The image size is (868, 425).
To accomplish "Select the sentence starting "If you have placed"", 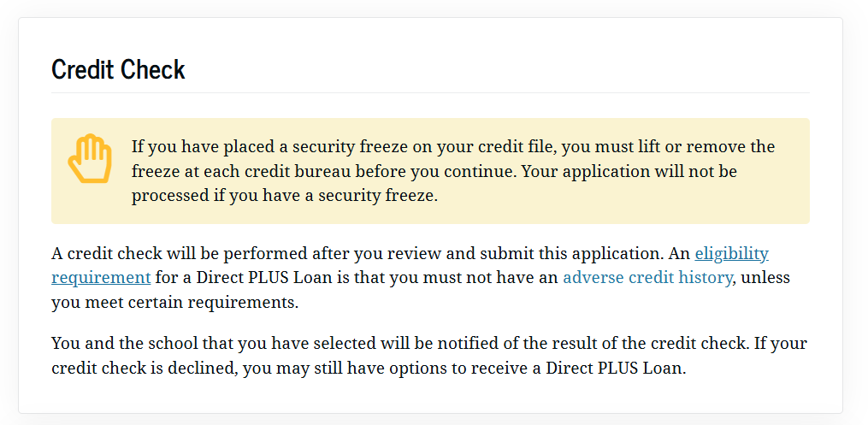I will click(342, 147).
